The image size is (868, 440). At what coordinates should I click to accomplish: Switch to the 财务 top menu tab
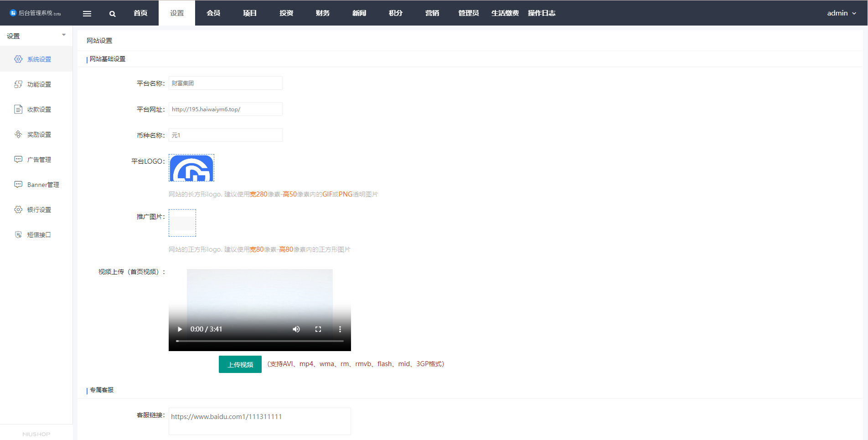click(323, 13)
